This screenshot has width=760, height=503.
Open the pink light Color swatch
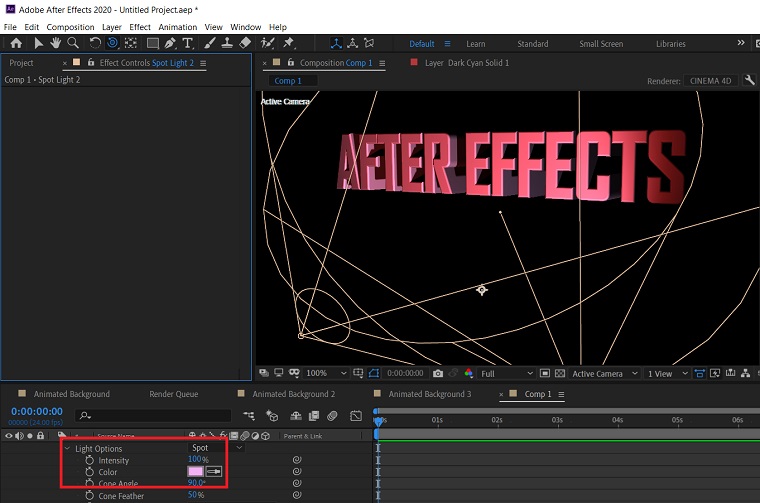[195, 471]
